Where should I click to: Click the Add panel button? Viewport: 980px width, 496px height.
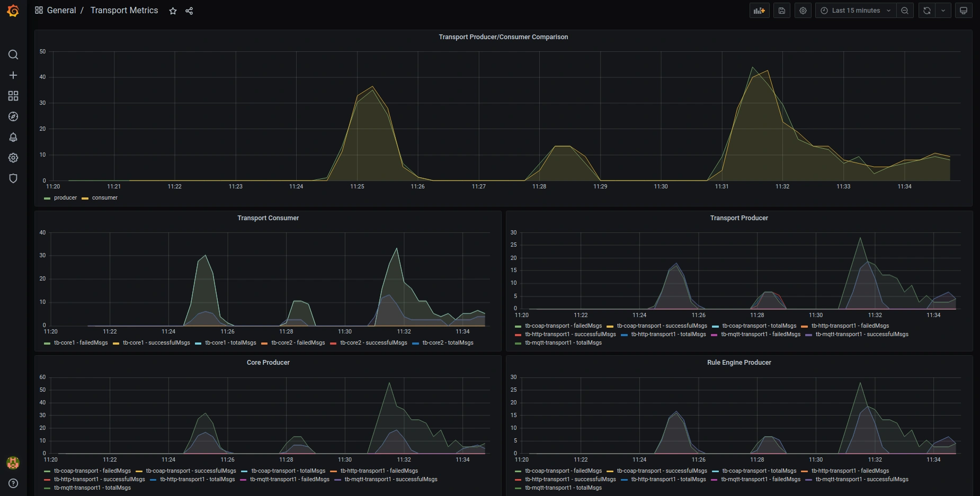[759, 11]
